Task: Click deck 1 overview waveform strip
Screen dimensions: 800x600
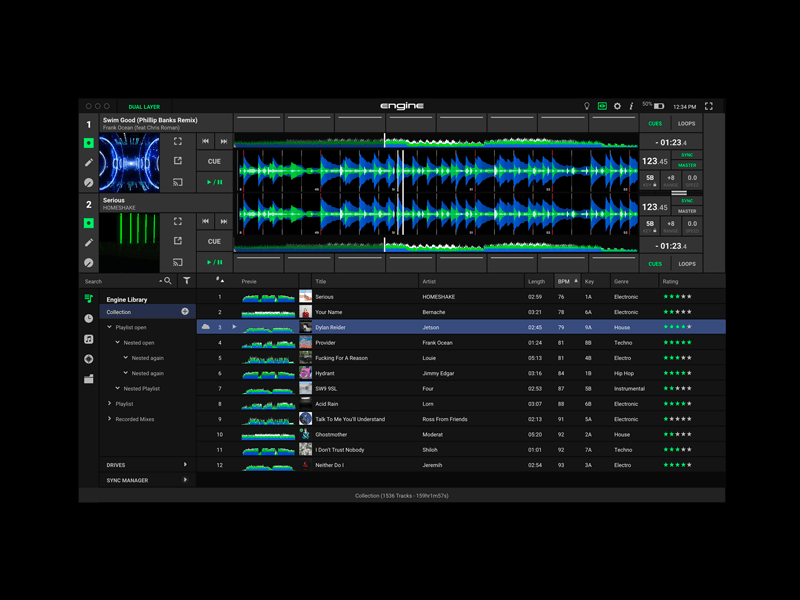Action: (x=436, y=141)
